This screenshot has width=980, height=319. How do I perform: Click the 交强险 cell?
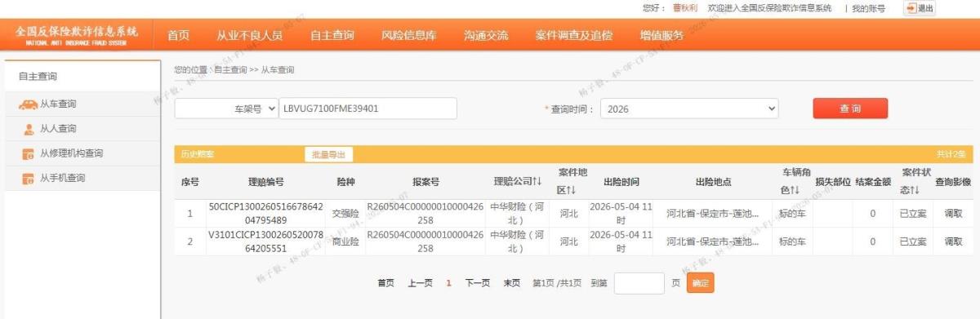pos(345,214)
